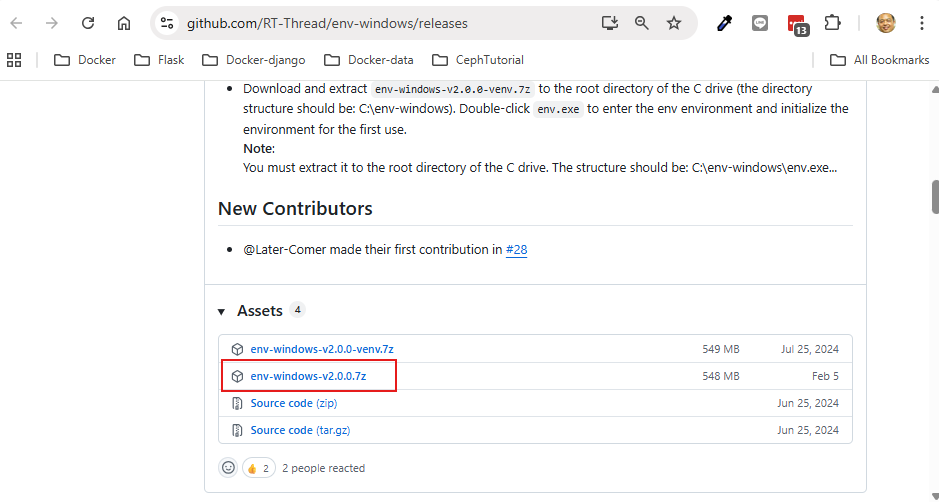939x502 pixels.
Task: Open the Docker-django bookmark folder
Action: tap(254, 60)
